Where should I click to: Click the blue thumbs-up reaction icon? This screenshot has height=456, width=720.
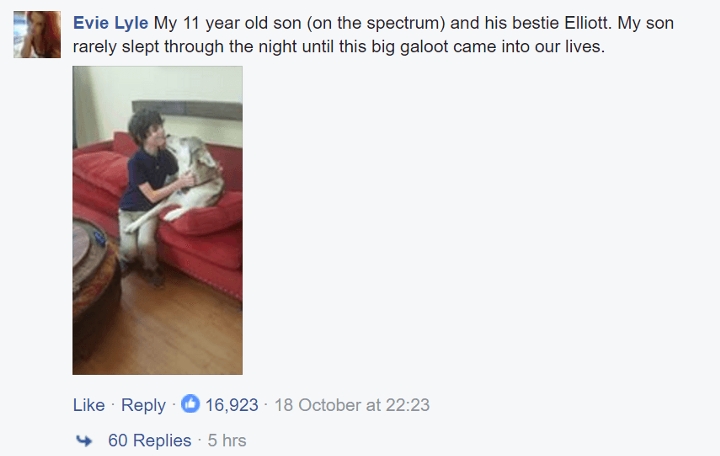tap(190, 405)
